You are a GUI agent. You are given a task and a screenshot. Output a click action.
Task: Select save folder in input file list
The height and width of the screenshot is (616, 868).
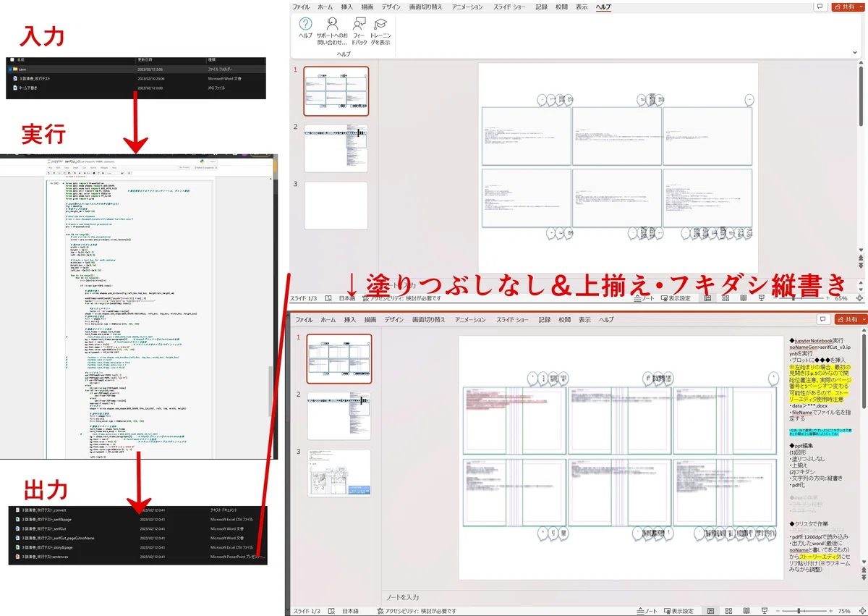click(x=136, y=69)
